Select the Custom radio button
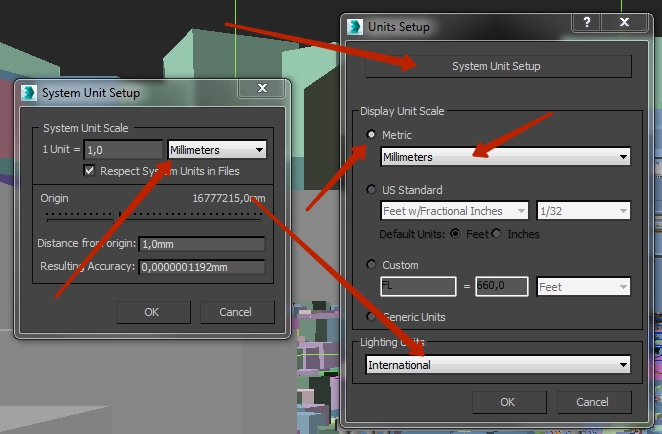662x434 pixels. [373, 265]
